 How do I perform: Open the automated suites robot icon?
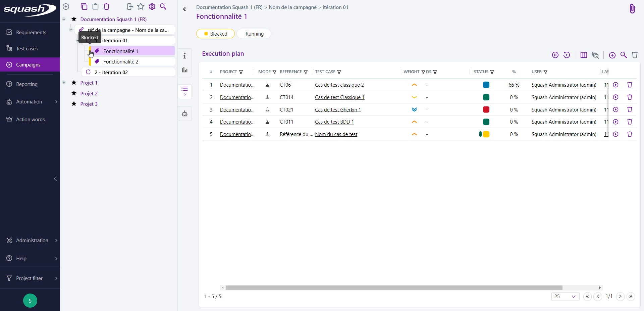(x=184, y=114)
